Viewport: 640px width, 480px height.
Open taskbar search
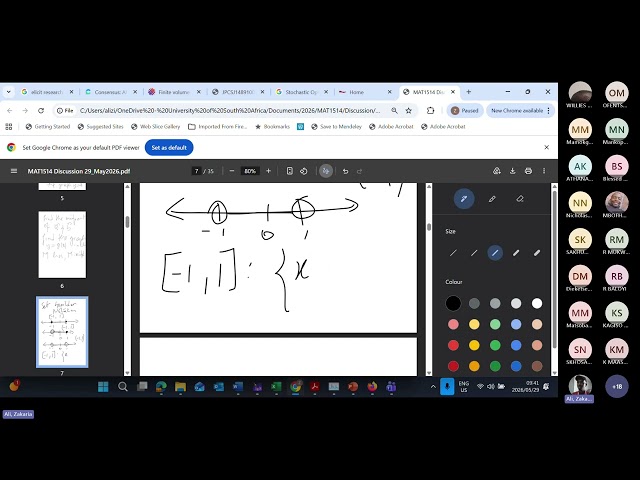pos(122,387)
